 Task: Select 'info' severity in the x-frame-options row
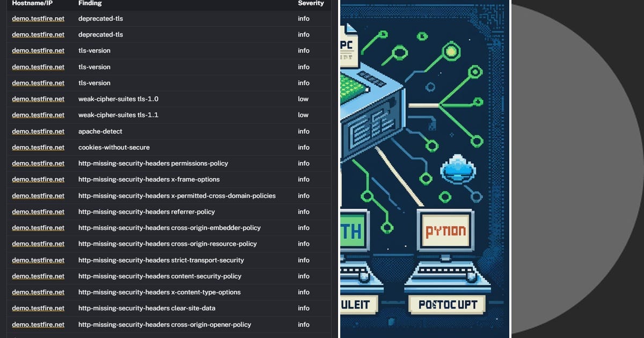tap(304, 179)
